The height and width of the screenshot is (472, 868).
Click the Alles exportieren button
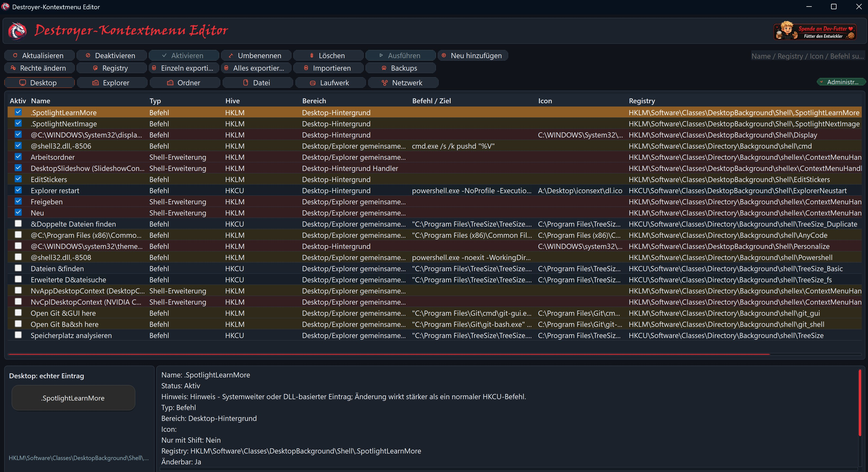click(x=256, y=68)
